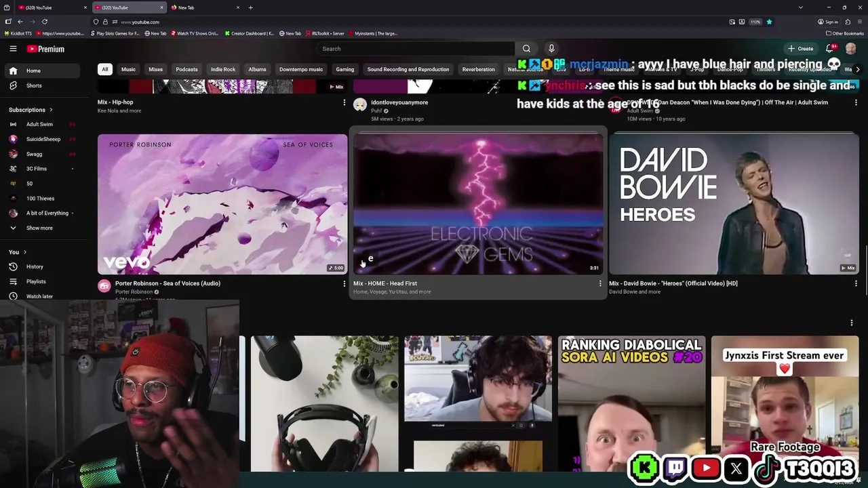Click the Porter Robinson - Sea of Voices title

pos(167,283)
